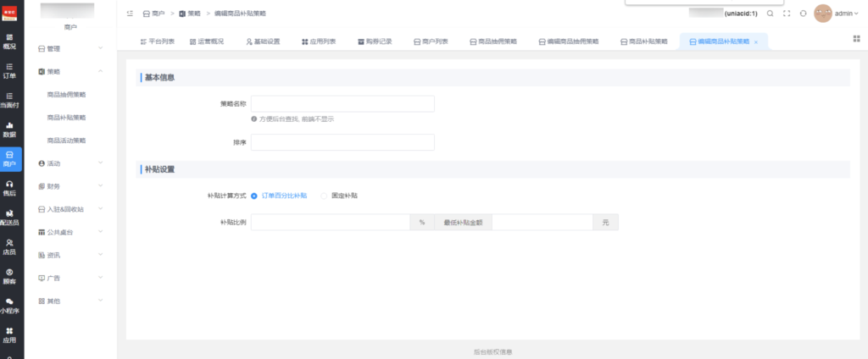The width and height of the screenshot is (868, 359).
Task: Toggle fullscreen using the header icon
Action: point(787,14)
